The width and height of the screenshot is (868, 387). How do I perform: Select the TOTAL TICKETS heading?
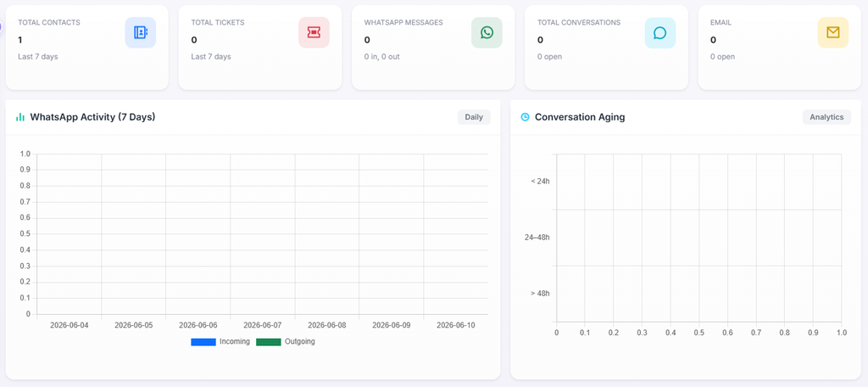(218, 23)
